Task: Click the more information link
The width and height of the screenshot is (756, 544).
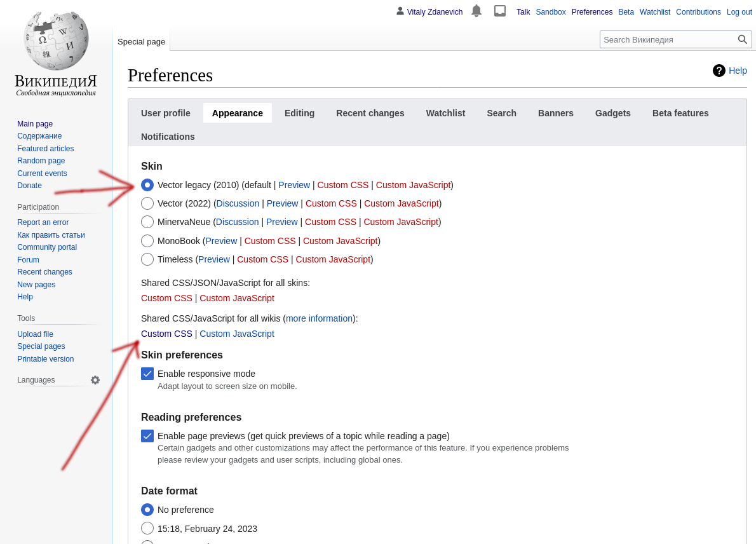Action: point(319,318)
